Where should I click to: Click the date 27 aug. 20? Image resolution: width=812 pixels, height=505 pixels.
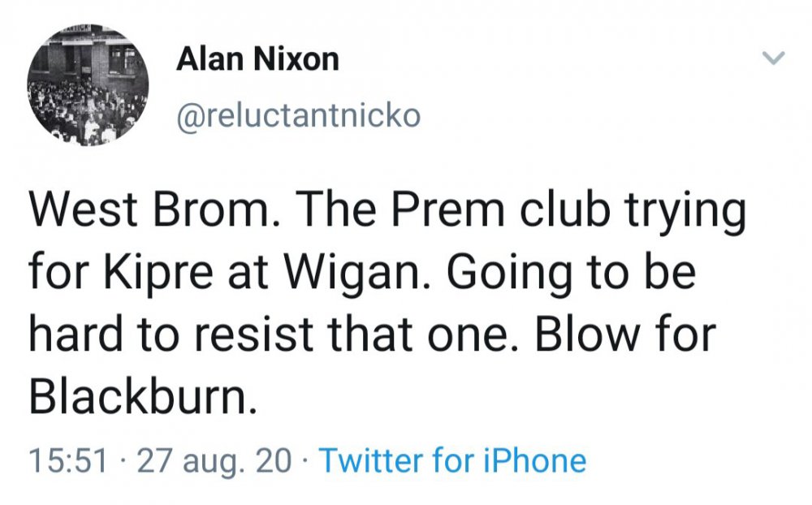(x=214, y=461)
